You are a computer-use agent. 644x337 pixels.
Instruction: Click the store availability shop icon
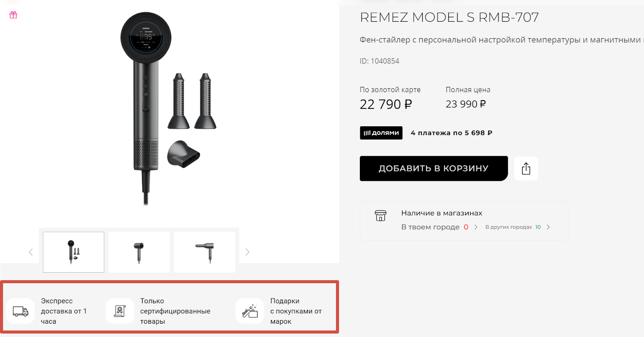[380, 216]
